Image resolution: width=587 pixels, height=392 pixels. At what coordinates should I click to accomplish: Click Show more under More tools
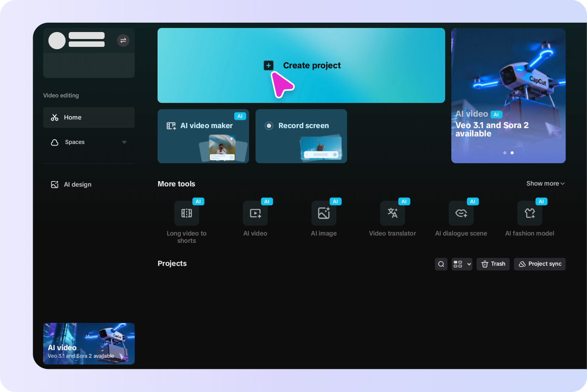pos(545,183)
